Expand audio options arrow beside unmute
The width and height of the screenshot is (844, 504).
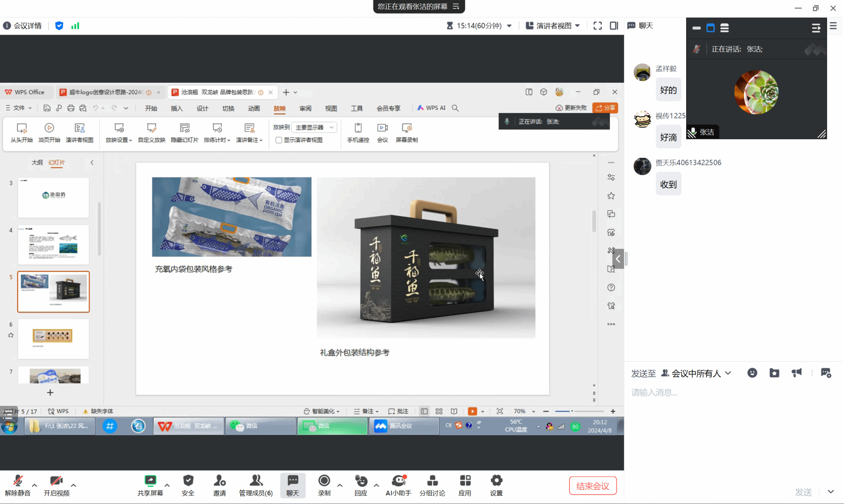tap(35, 485)
